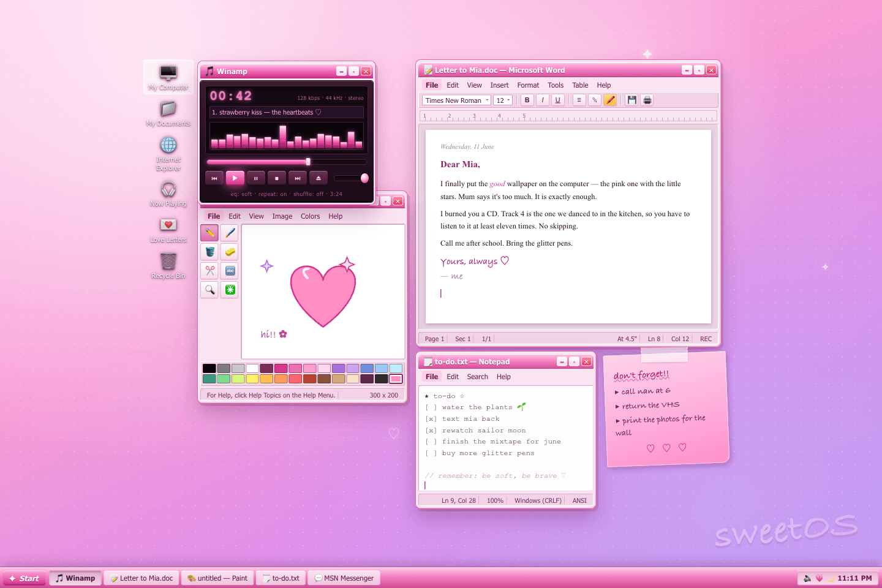The image size is (882, 588).
Task: Click the crescent moon tray icon
Action: [x=831, y=578]
